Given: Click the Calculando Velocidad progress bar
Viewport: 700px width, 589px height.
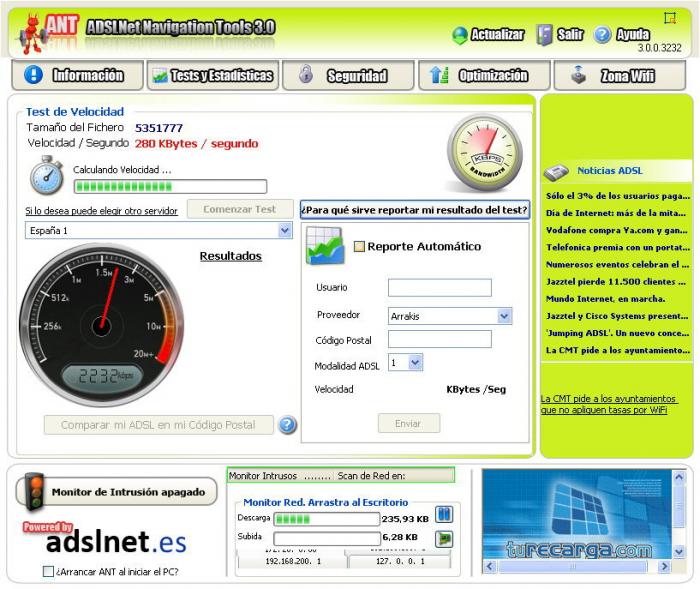Looking at the screenshot, I should tap(170, 187).
